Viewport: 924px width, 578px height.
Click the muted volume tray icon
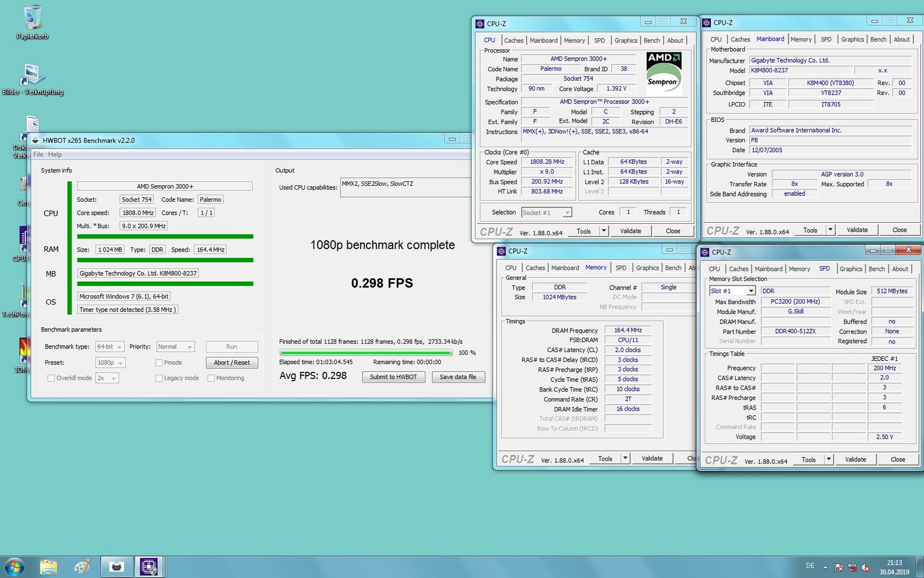point(865,567)
